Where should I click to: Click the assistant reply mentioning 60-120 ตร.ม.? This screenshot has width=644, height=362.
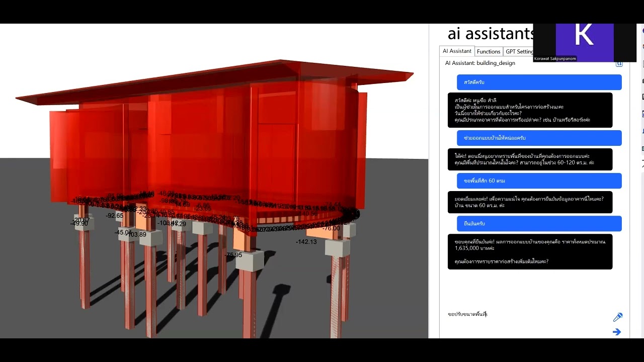click(530, 159)
